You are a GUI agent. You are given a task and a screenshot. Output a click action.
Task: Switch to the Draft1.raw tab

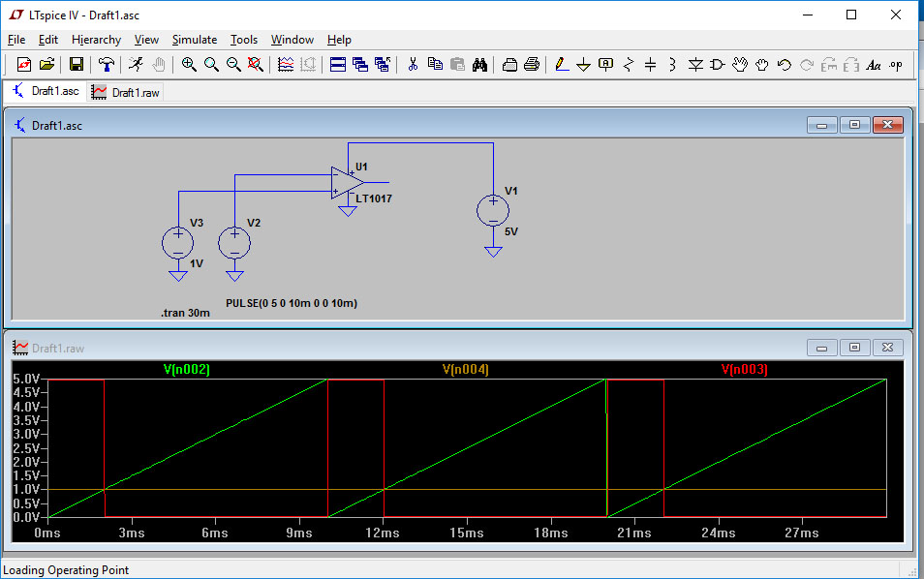126,93
